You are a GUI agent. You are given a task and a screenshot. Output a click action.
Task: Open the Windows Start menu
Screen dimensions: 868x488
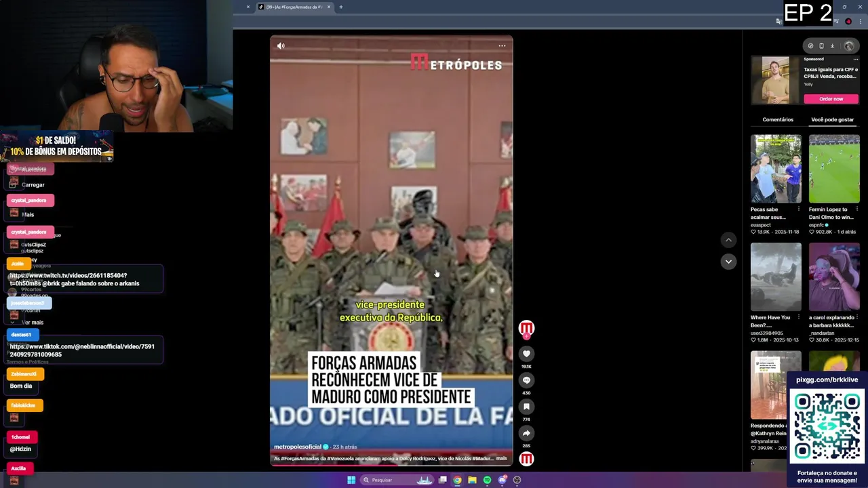click(x=351, y=480)
